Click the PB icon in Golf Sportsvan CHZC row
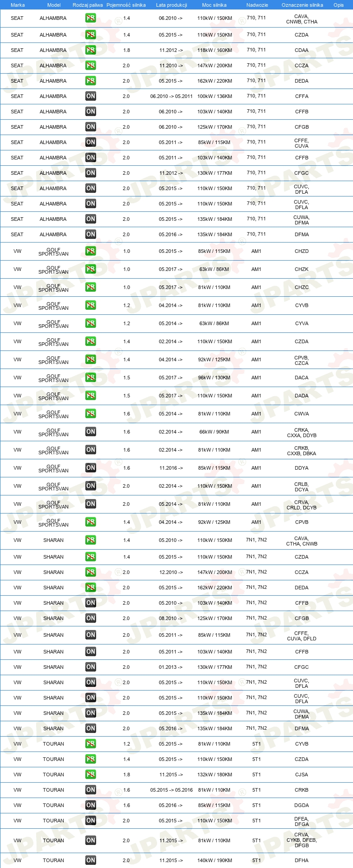 point(91,287)
